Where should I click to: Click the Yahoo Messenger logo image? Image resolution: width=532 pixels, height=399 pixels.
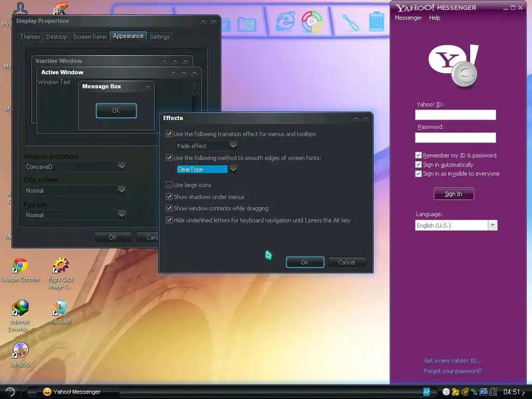click(x=454, y=66)
